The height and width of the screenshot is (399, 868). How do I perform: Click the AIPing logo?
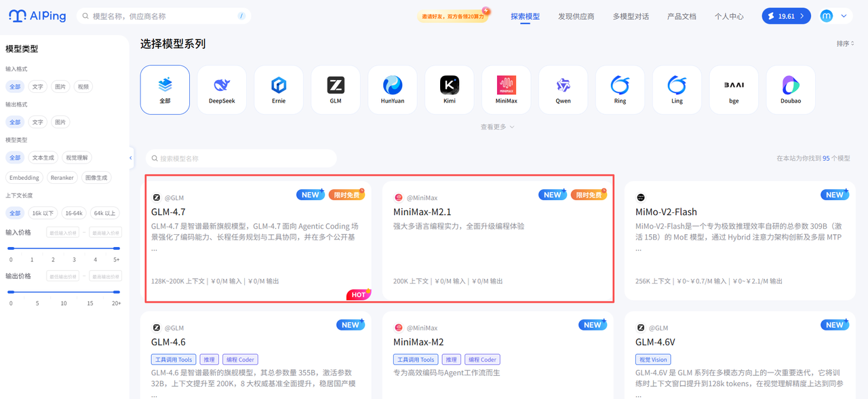click(37, 16)
